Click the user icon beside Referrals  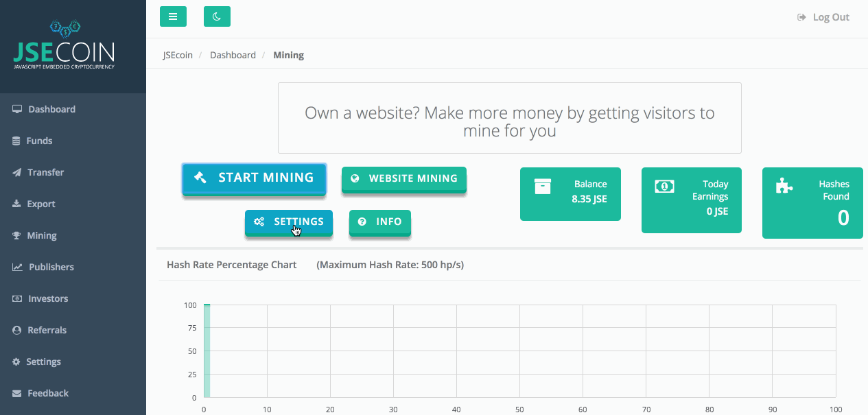pos(16,330)
